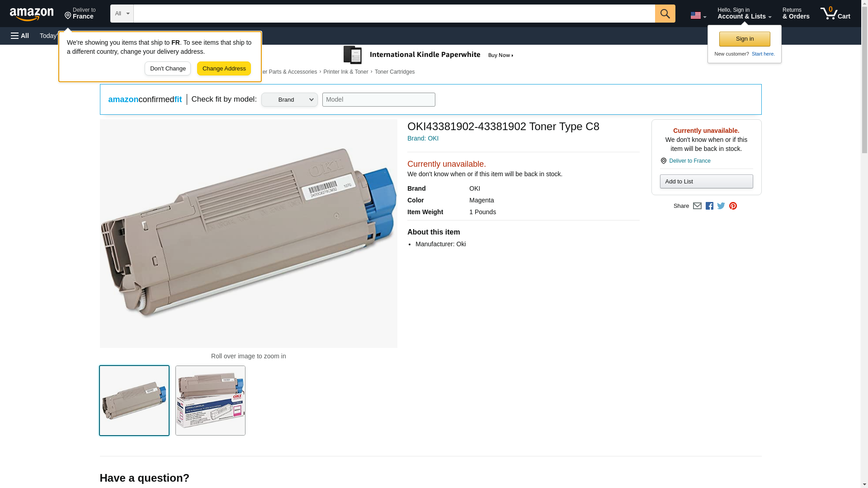Share item on Pinterest icon
The width and height of the screenshot is (868, 488).
(x=733, y=206)
